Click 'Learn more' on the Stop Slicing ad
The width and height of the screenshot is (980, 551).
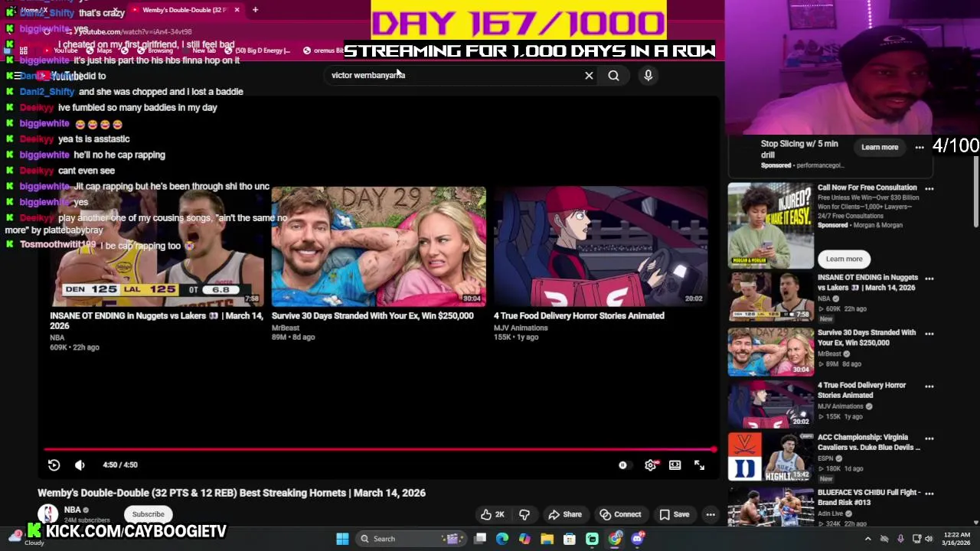[x=880, y=147]
